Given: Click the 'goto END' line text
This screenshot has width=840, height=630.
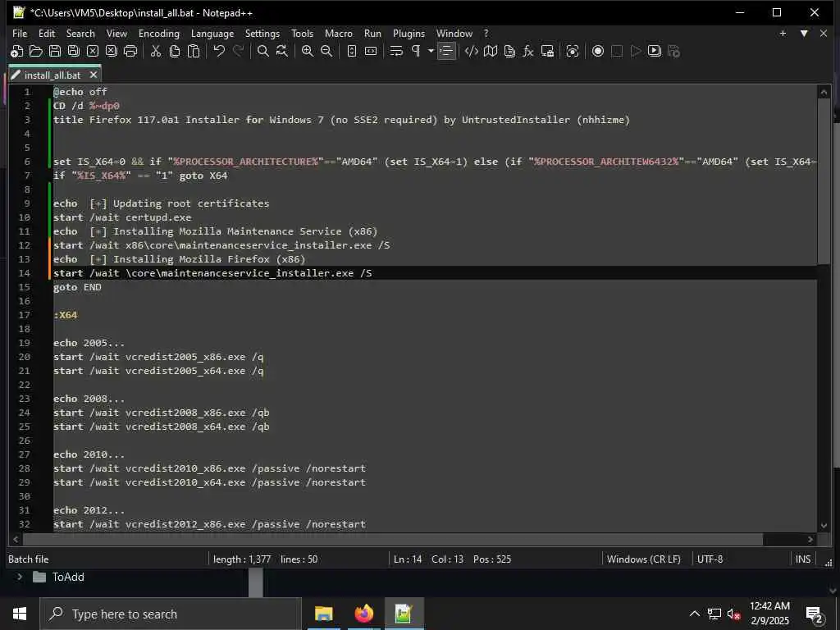Looking at the screenshot, I should (77, 287).
